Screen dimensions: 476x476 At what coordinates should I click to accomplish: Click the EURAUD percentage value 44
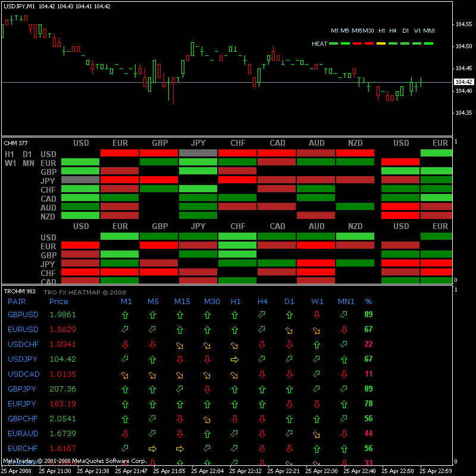(x=368, y=434)
